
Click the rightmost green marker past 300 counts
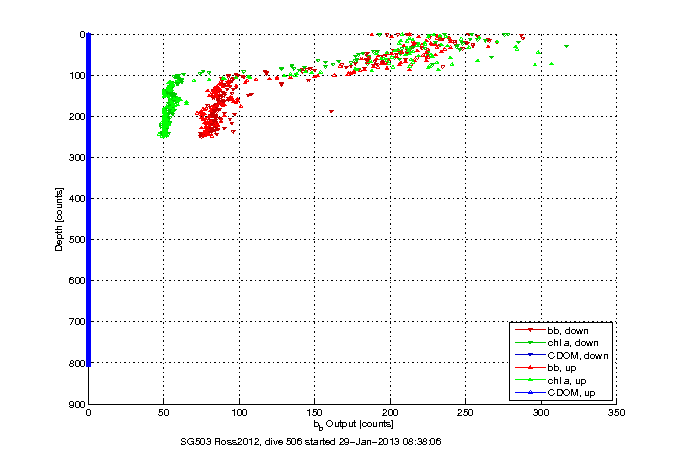[x=566, y=46]
